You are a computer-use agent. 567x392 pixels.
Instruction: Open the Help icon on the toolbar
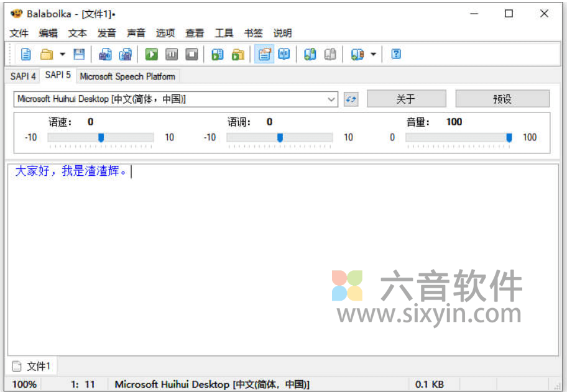pos(396,54)
